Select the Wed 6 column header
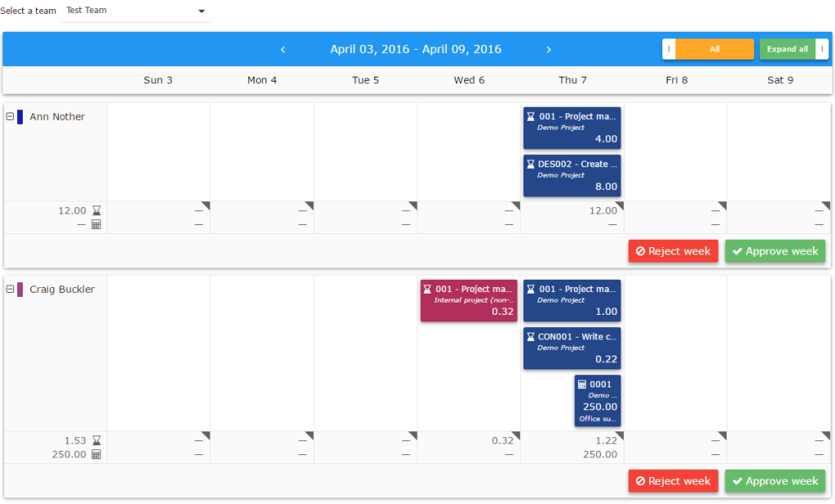This screenshot has height=504, width=835. 469,80
